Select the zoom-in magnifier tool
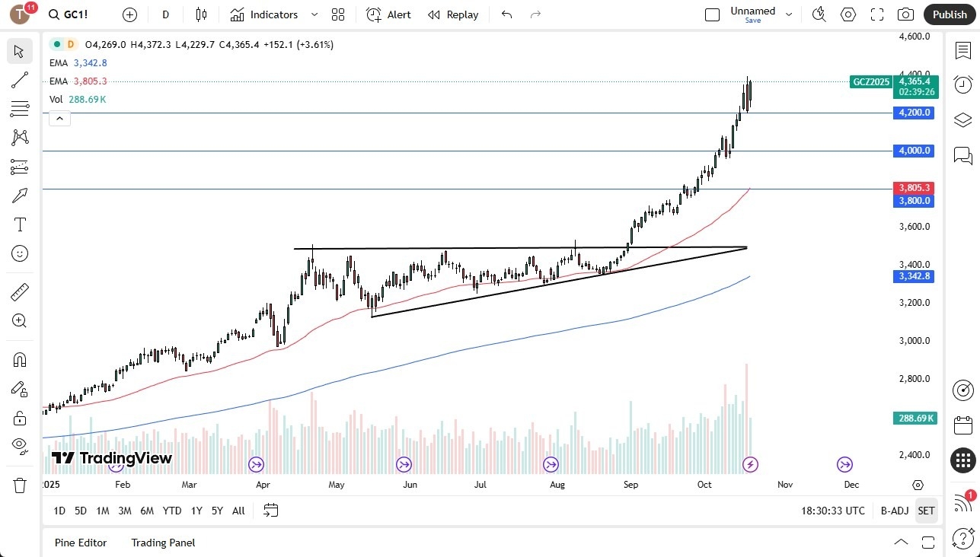 20,320
